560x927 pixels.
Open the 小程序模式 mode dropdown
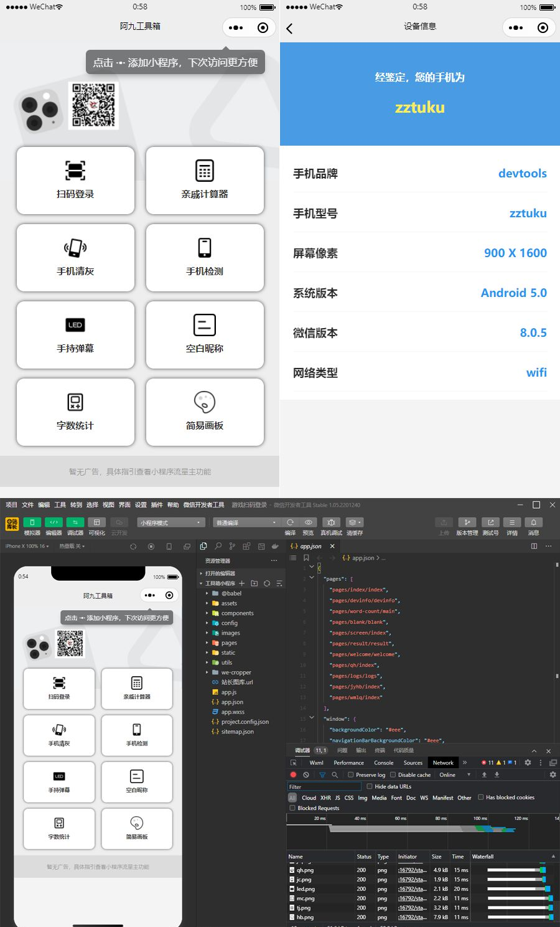tap(172, 522)
